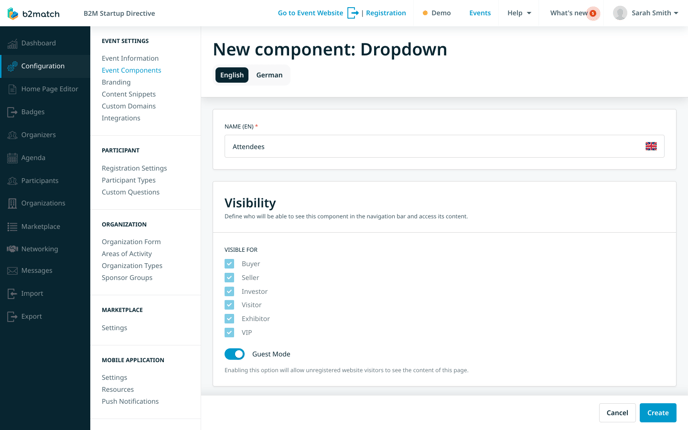Open the Demo event selector
The width and height of the screenshot is (688, 430).
tap(437, 13)
